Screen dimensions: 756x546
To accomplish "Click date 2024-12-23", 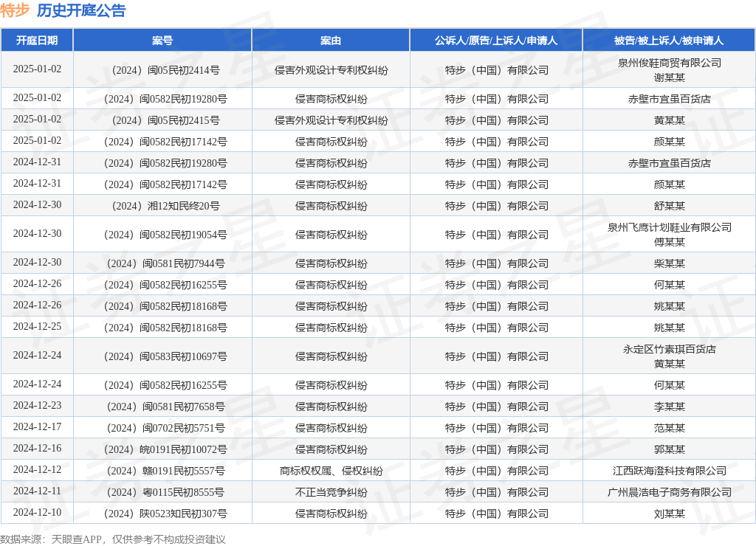I will tap(37, 405).
